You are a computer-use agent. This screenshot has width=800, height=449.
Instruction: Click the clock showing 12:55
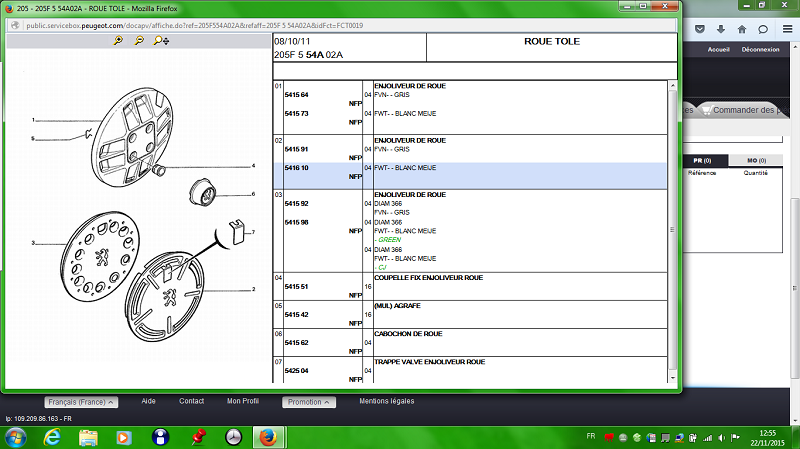coord(767,433)
